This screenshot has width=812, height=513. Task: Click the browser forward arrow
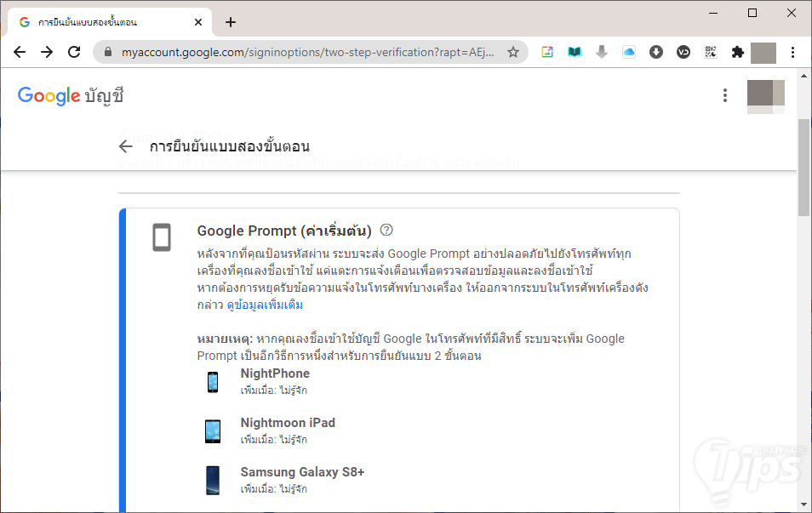click(x=47, y=52)
